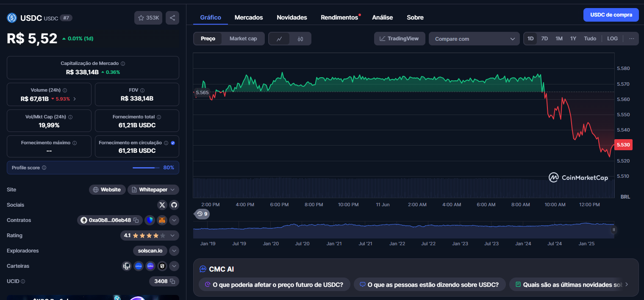
Task: Expand more contracts chevron in Contratos row
Action: [x=174, y=220]
